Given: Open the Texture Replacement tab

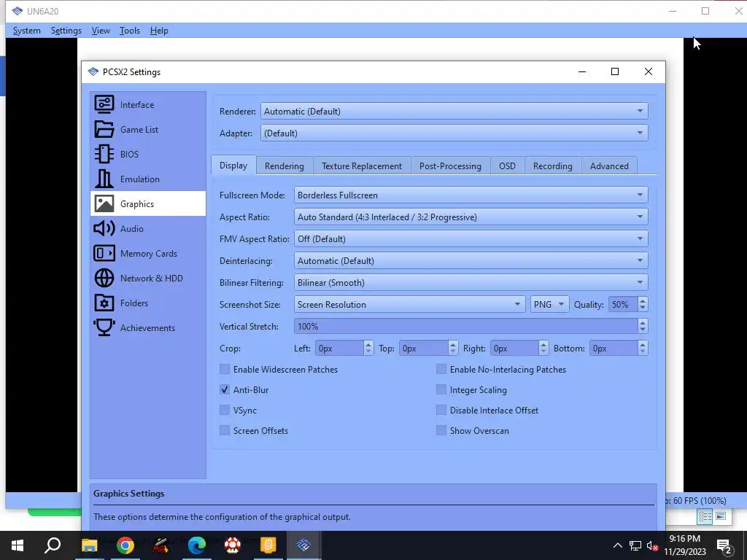Looking at the screenshot, I should point(362,166).
